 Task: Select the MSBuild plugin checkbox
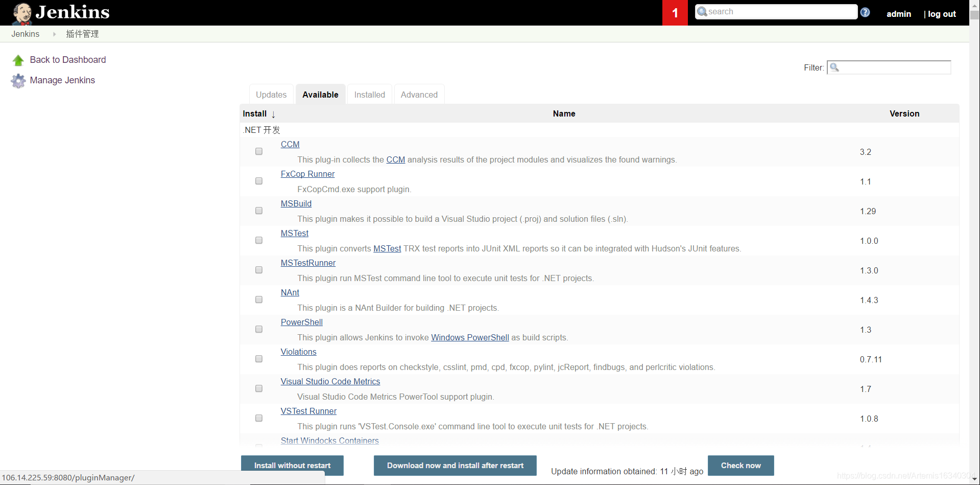click(259, 211)
